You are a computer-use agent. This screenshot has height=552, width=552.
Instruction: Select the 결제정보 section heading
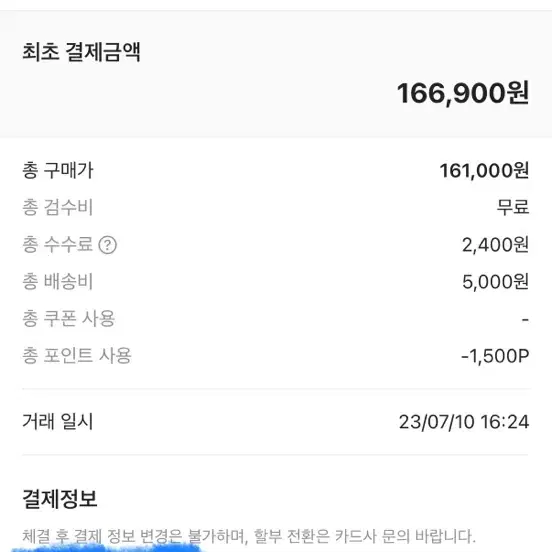[60, 499]
